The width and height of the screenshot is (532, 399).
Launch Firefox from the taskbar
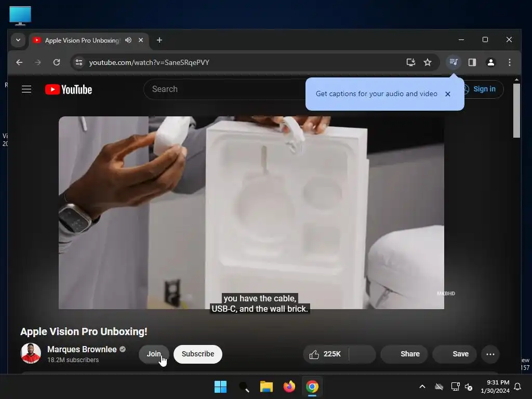289,387
